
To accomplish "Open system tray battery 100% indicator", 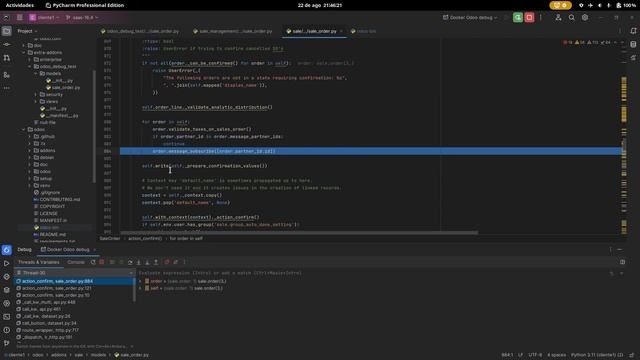I will tap(626, 5).
